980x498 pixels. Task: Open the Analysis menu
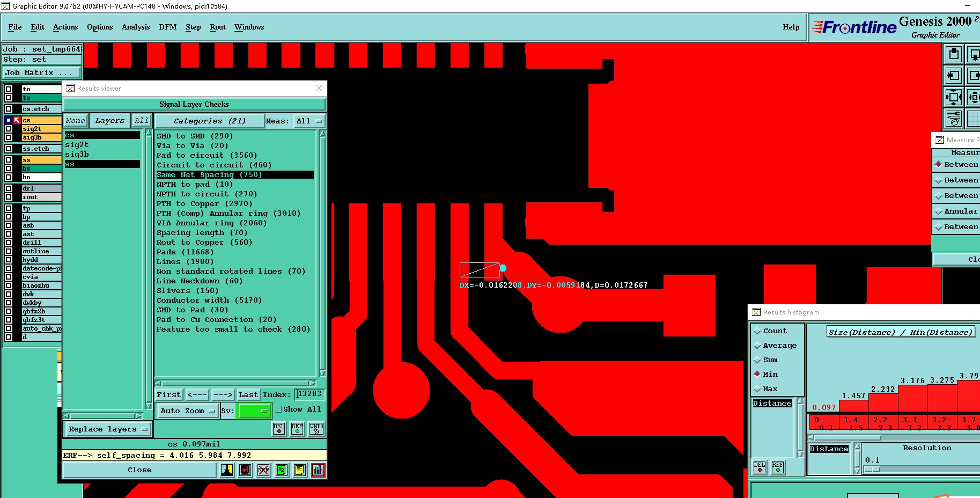[x=136, y=27]
